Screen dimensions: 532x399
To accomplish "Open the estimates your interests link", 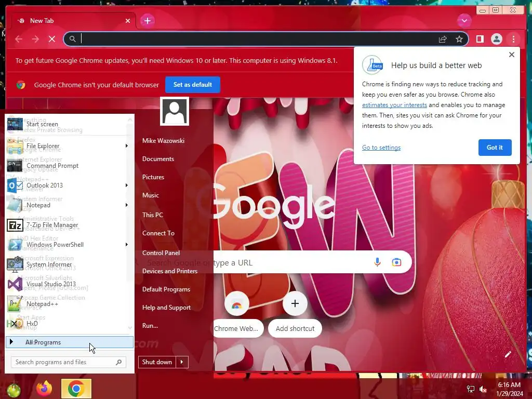I will [394, 105].
